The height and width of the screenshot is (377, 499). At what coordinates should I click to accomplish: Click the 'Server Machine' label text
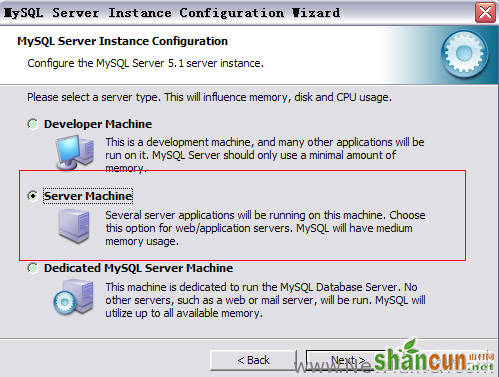pos(88,196)
